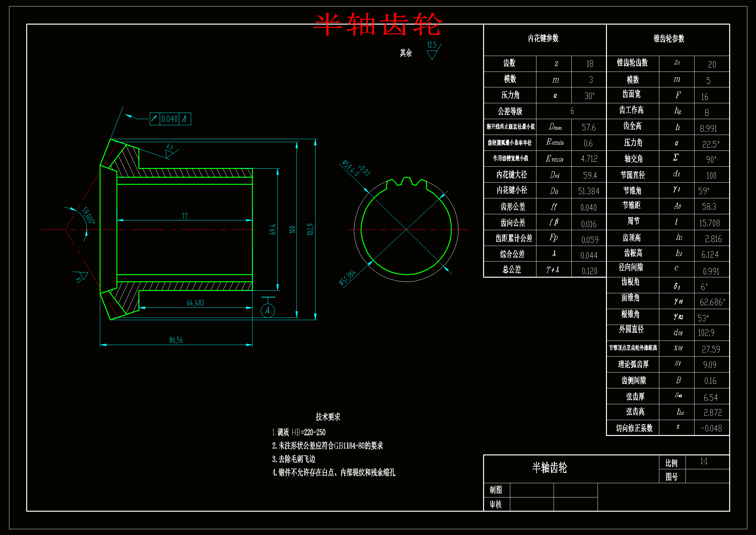Screen dimensions: 756x535
Task: Click the 技术要求 heading
Action: point(328,417)
